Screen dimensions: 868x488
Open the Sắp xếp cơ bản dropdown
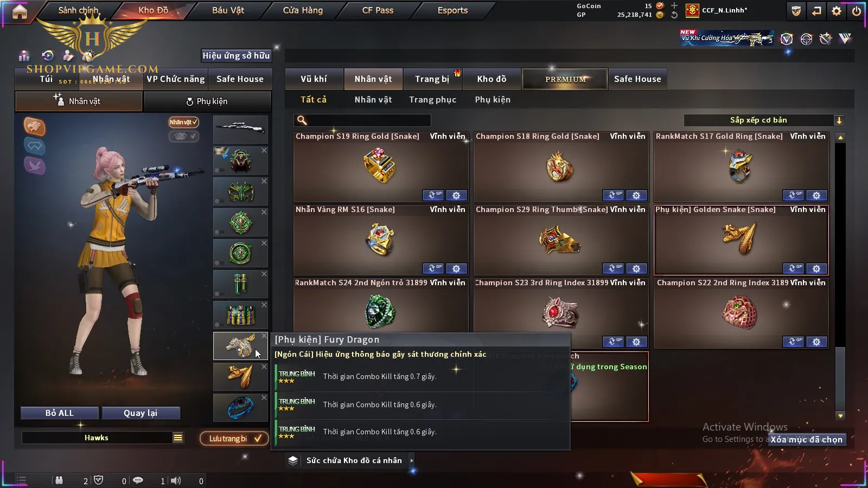pyautogui.click(x=764, y=120)
